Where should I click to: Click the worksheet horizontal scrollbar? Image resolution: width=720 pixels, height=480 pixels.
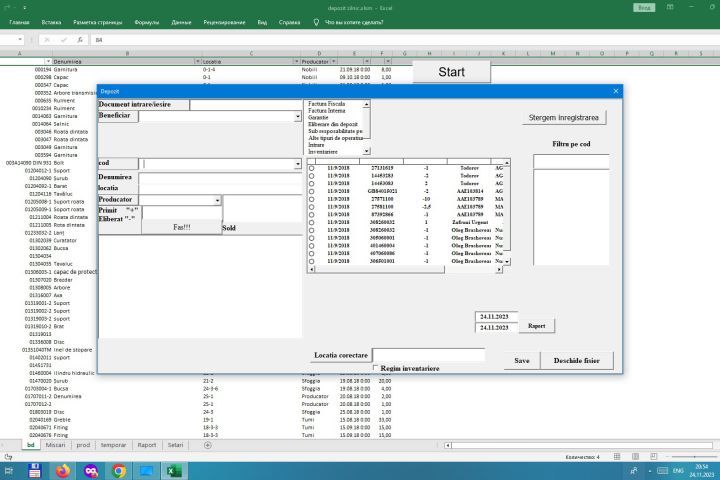click(x=582, y=445)
